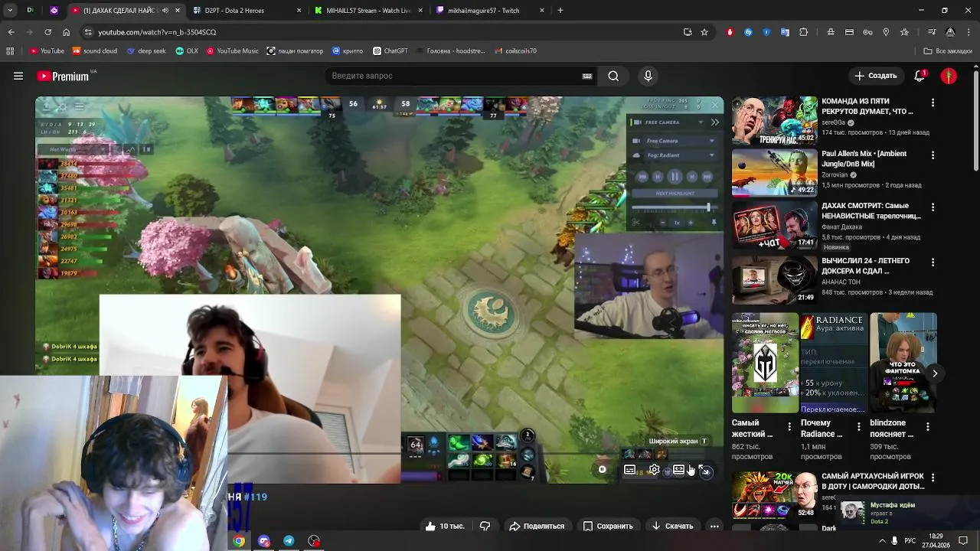Image resolution: width=980 pixels, height=551 pixels.
Task: Reload the current page
Action: tap(47, 32)
